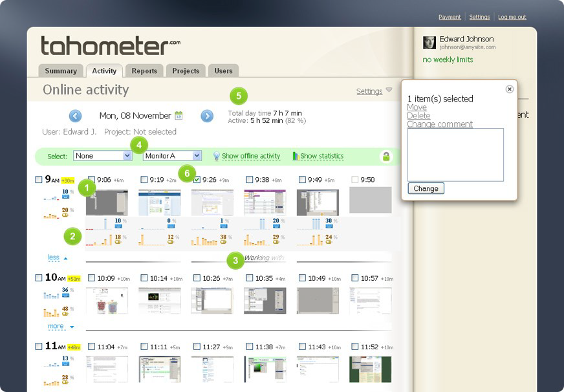Click bar chart statistics icon
564x392 pixels.
(296, 156)
